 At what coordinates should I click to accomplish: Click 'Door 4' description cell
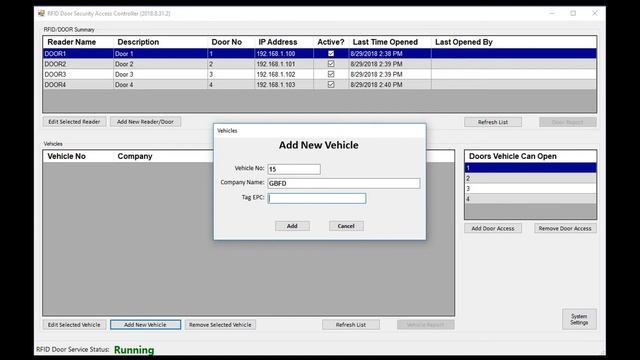160,84
